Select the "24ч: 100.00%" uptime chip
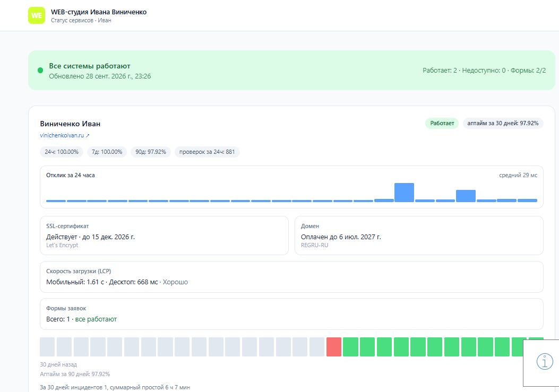The width and height of the screenshot is (559, 392). tap(62, 152)
